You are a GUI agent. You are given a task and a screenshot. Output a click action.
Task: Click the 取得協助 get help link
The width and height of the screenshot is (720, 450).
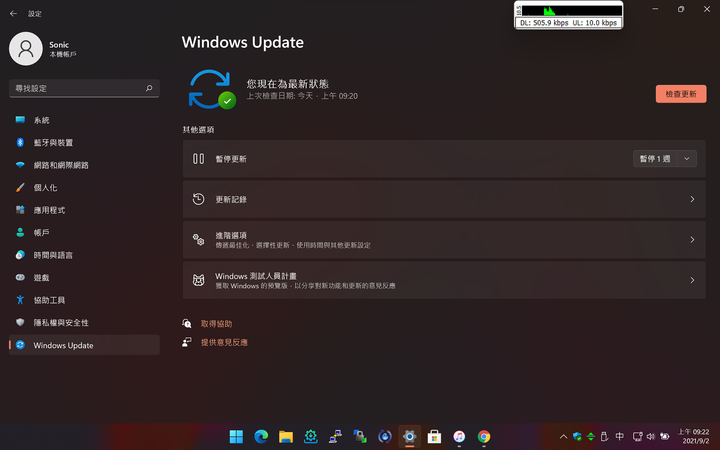[x=216, y=324]
